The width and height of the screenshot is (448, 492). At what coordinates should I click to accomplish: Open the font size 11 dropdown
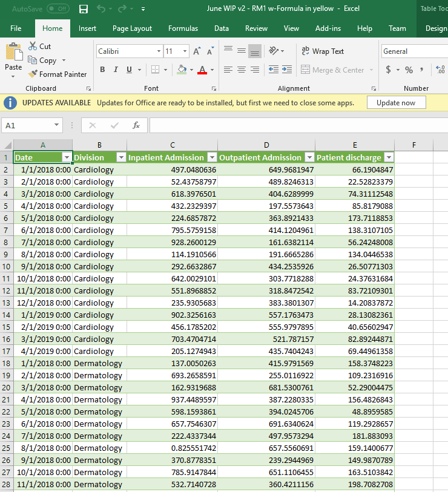click(x=185, y=51)
